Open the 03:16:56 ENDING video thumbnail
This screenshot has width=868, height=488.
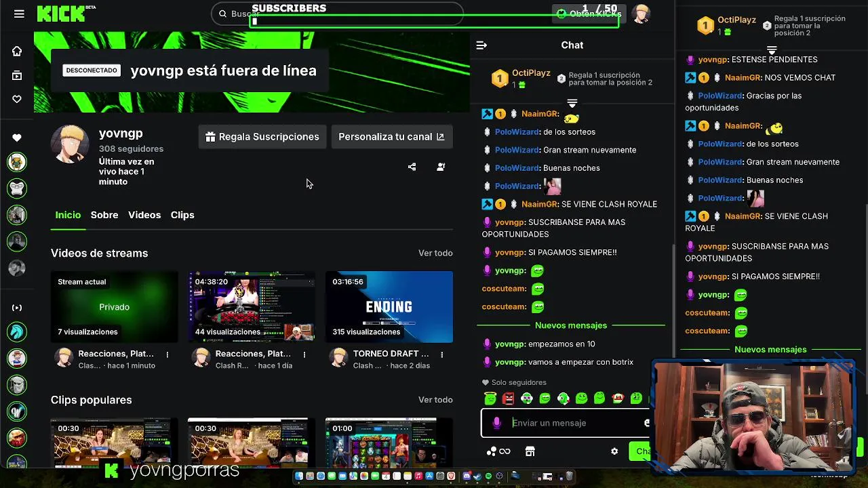(389, 307)
